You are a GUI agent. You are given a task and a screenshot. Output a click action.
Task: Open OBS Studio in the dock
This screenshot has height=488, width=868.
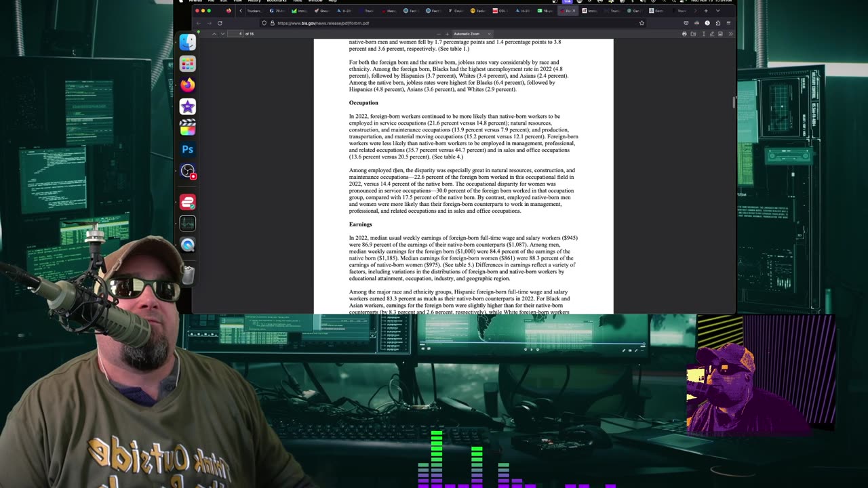pyautogui.click(x=188, y=171)
